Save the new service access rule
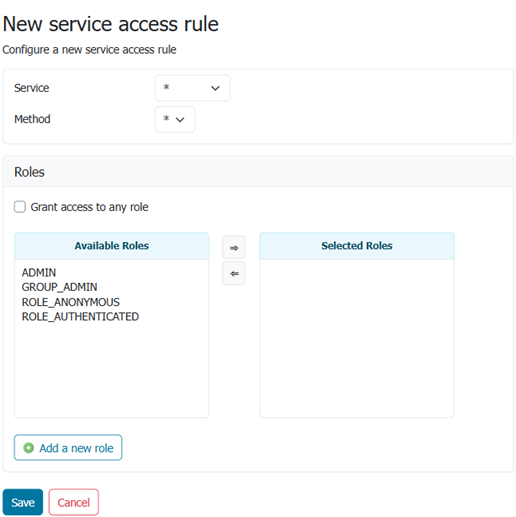Viewport: 516px width, 517px height. pyautogui.click(x=23, y=502)
